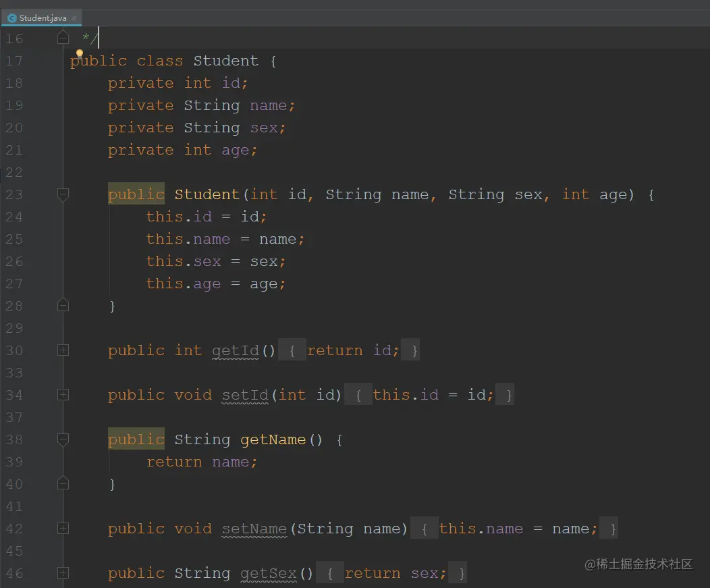Switch to the Student.java tab

(x=43, y=18)
